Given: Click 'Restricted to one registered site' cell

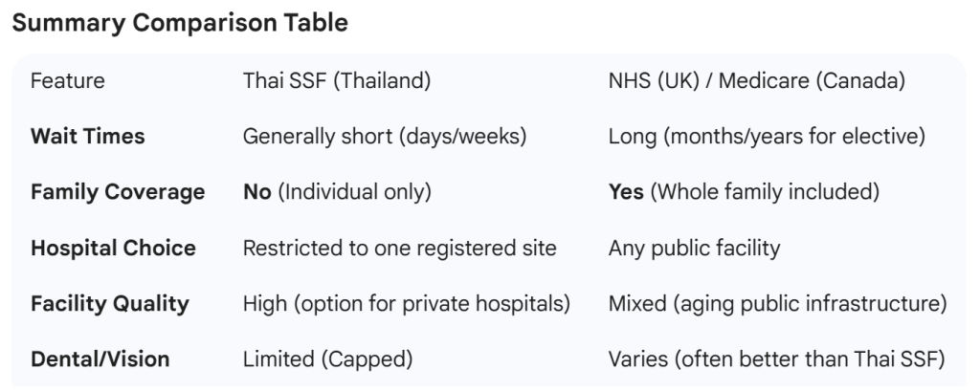Looking at the screenshot, I should 399,248.
